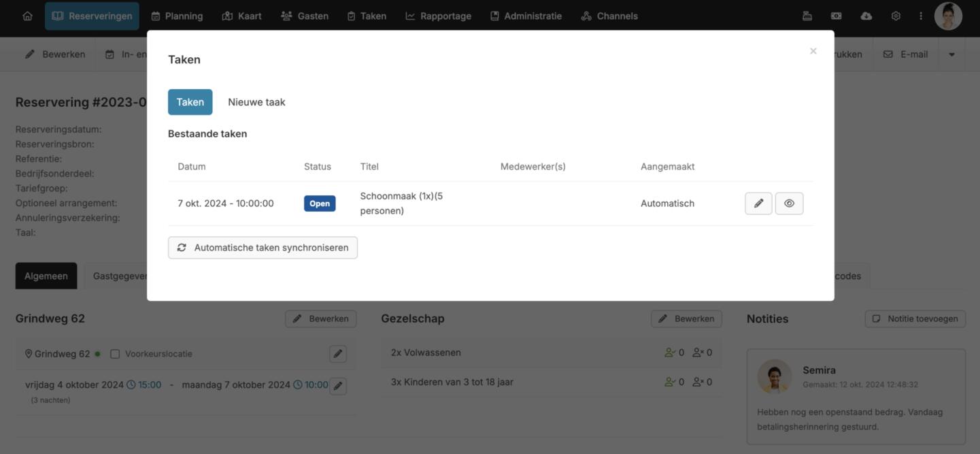
Task: Toggle the Voorkeurslocatie checkbox
Action: (x=115, y=354)
